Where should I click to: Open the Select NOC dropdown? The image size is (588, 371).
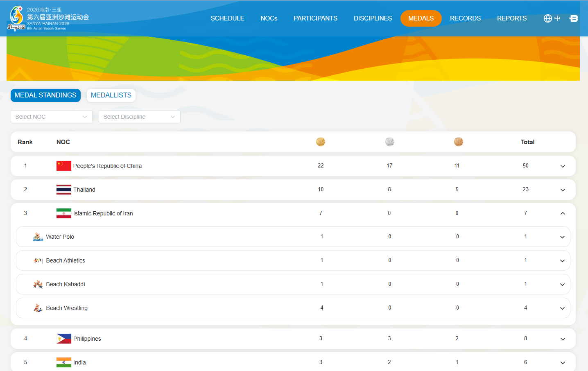point(51,117)
